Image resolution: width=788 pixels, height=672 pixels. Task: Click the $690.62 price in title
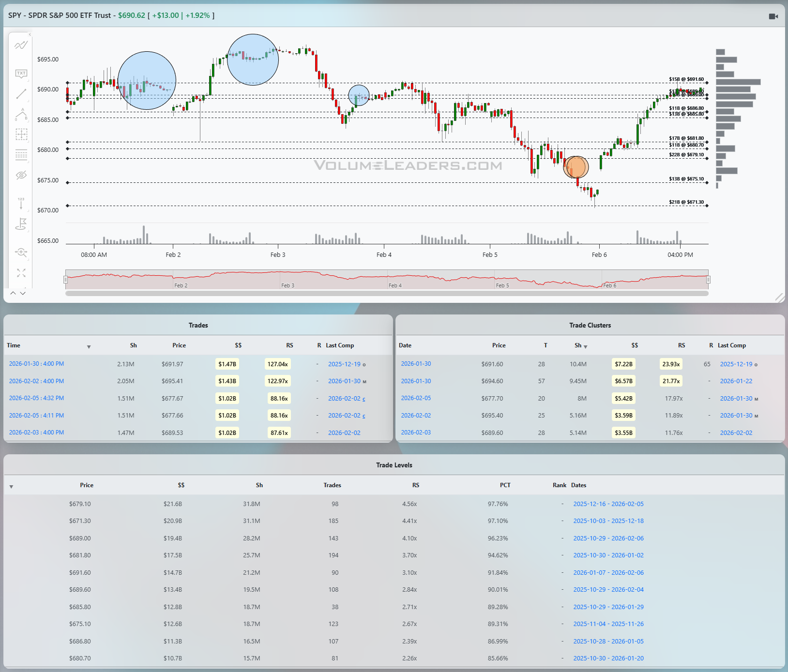pos(132,15)
